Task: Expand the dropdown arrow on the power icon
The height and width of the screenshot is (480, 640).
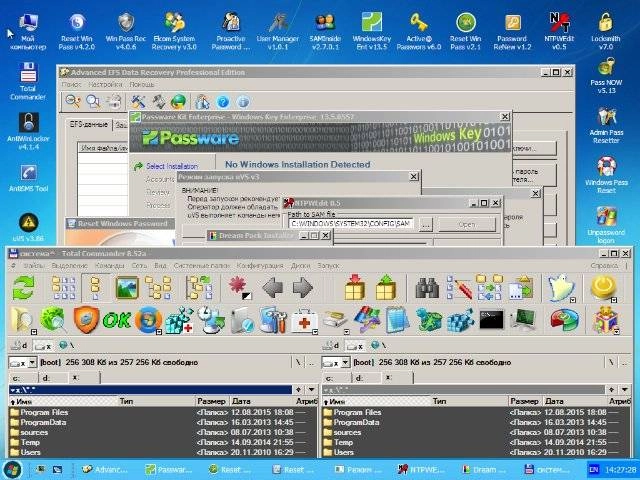Action: click(614, 300)
